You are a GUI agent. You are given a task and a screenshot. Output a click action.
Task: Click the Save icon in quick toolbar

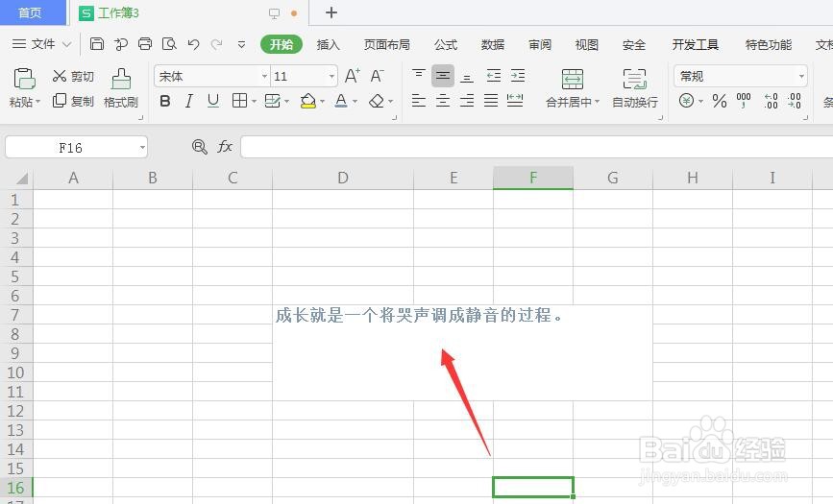click(x=97, y=44)
